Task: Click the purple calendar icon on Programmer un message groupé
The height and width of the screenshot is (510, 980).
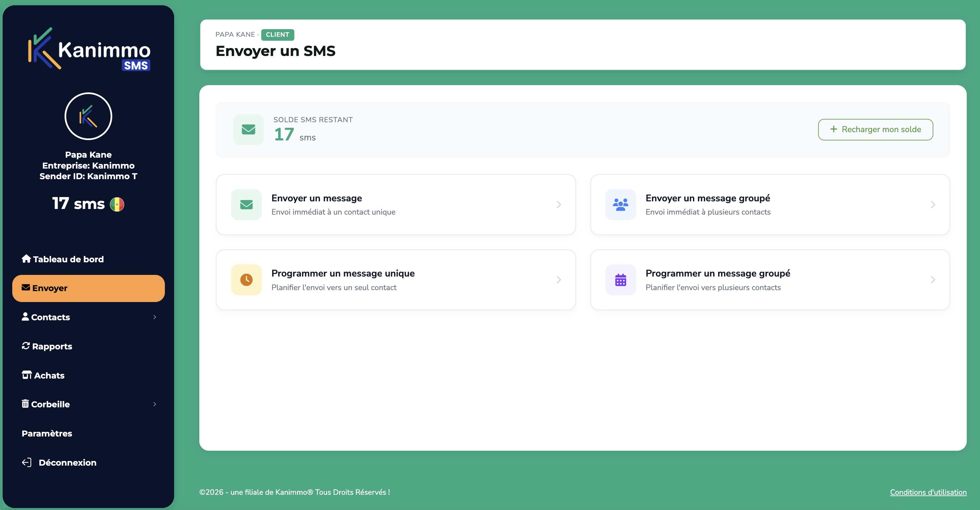Action: pos(620,280)
